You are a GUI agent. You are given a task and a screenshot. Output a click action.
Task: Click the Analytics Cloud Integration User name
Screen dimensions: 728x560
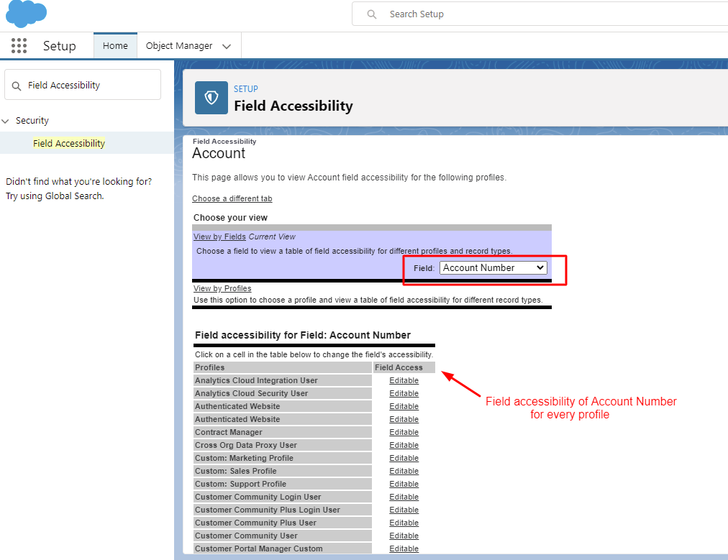point(256,380)
